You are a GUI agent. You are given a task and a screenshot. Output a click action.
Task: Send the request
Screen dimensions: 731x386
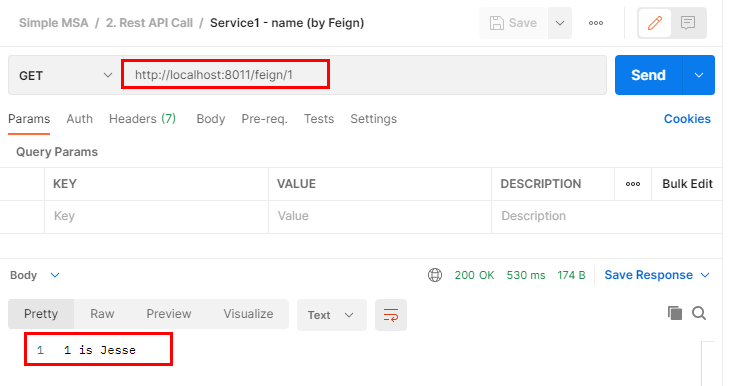tap(648, 75)
